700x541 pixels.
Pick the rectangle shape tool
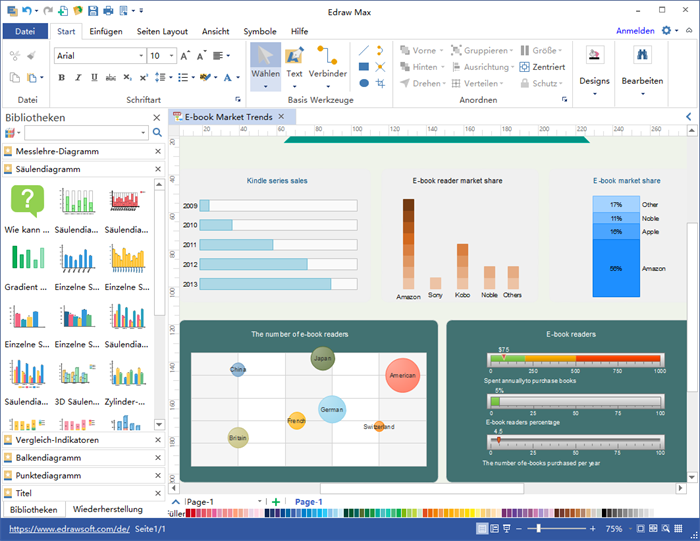(x=364, y=67)
